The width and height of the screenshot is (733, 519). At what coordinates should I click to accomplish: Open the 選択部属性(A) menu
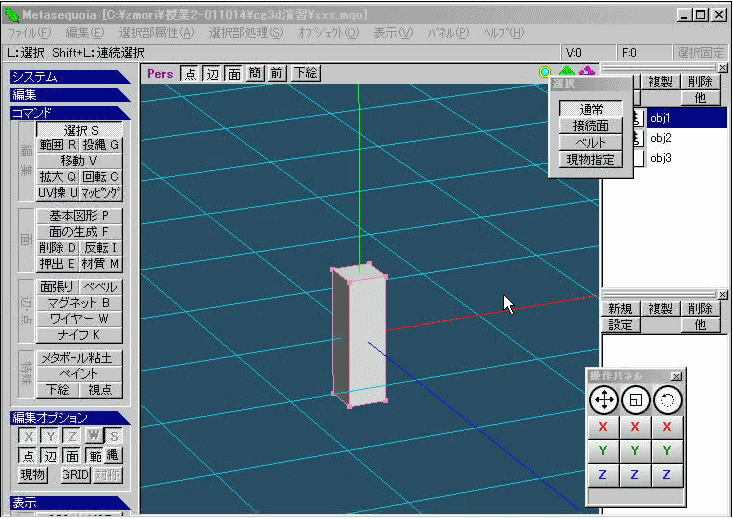(x=156, y=33)
